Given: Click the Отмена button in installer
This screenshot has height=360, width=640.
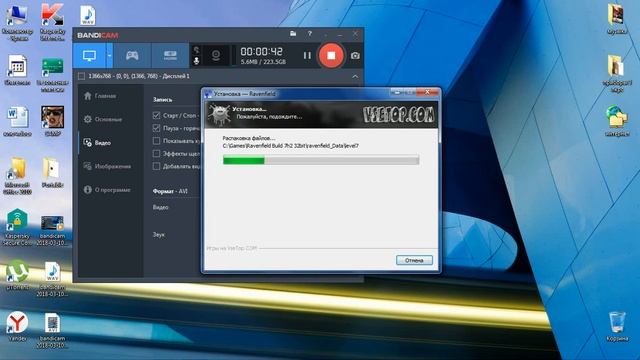Looking at the screenshot, I should [414, 260].
